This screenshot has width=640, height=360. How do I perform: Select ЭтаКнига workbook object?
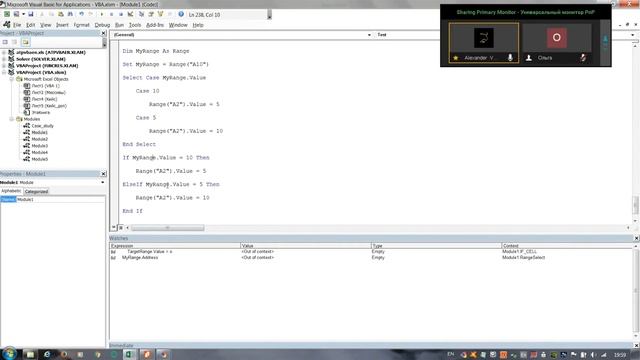coord(40,112)
